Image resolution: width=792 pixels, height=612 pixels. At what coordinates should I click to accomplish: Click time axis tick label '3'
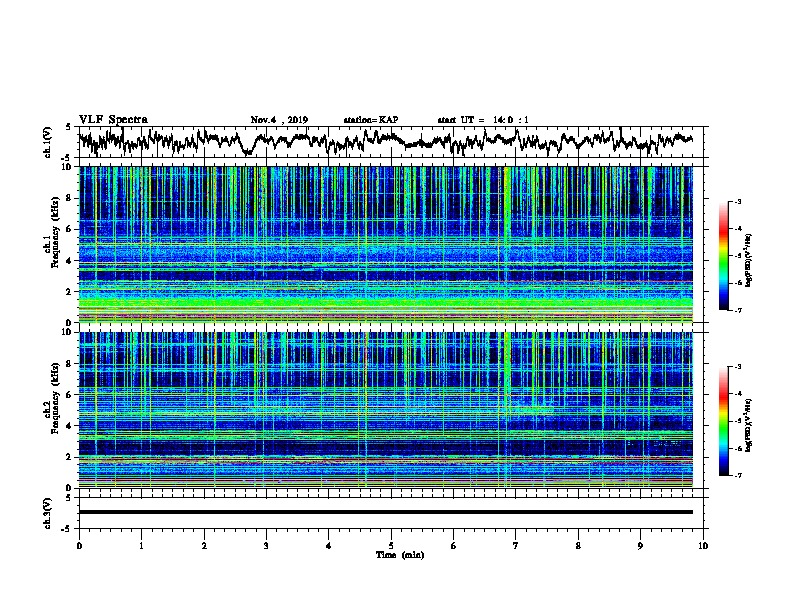[x=266, y=546]
